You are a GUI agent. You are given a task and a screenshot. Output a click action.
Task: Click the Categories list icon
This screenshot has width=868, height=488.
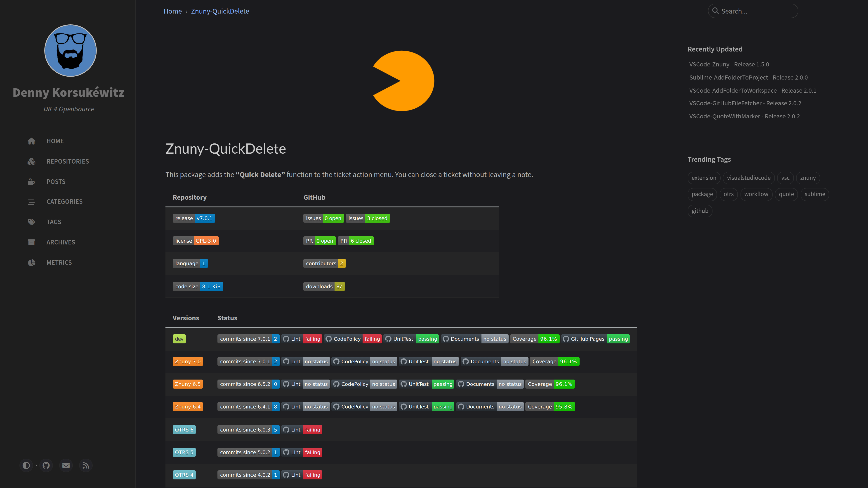(x=31, y=202)
